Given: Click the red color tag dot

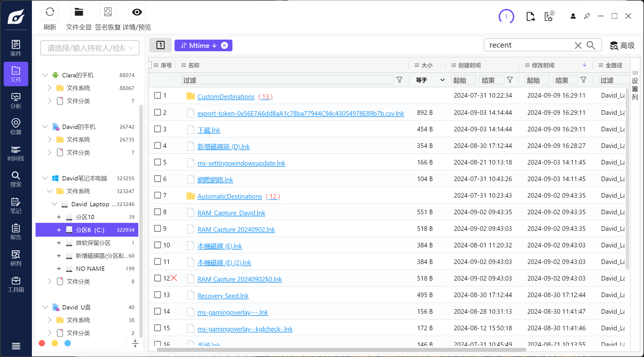Looking at the screenshot, I should [x=42, y=343].
